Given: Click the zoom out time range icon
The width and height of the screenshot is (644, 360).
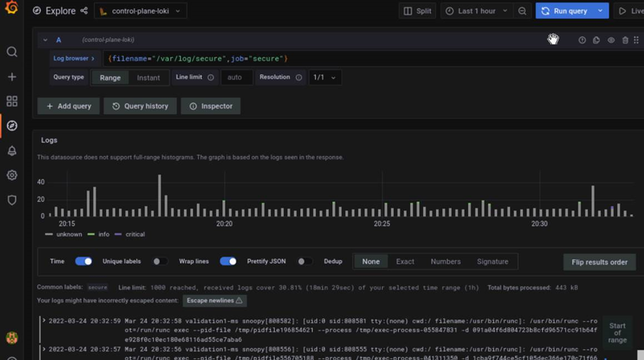Looking at the screenshot, I should (x=522, y=11).
